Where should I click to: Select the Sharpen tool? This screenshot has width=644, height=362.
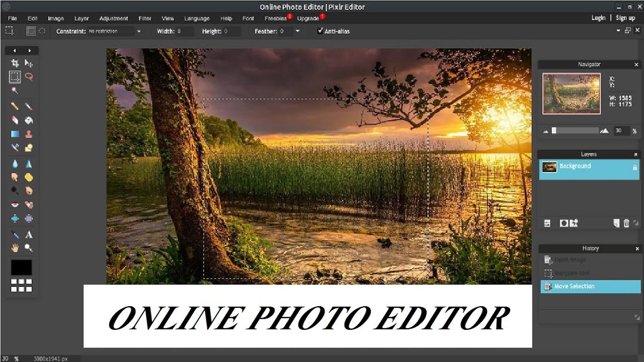click(x=29, y=164)
